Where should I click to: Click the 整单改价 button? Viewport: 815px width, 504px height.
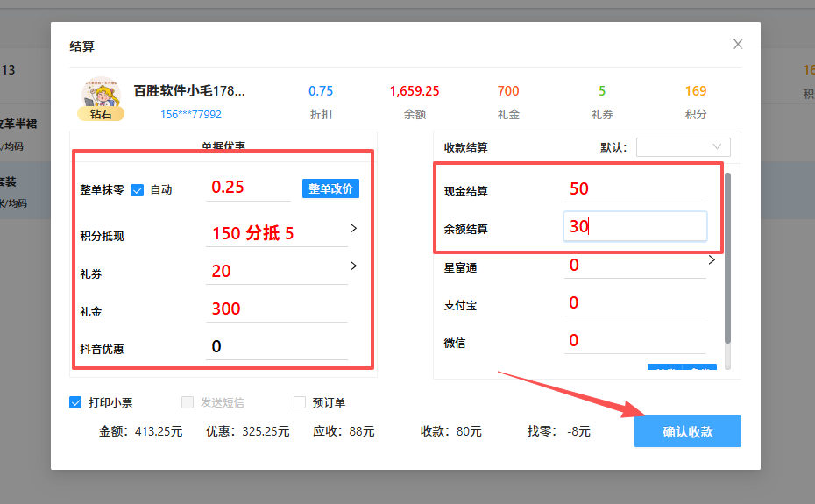330,188
